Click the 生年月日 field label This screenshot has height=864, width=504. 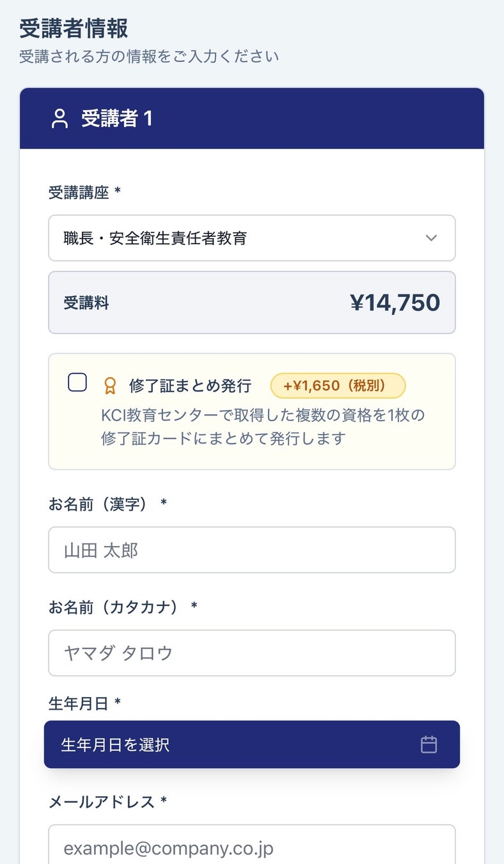point(79,703)
